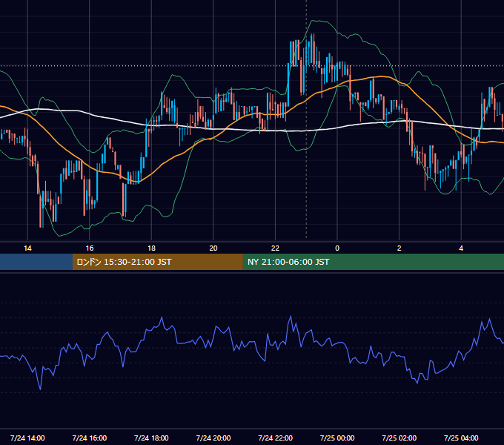Viewport: 504px width, 445px height.
Task: Click the blue session bar before ロンドン
Action: tap(36, 262)
